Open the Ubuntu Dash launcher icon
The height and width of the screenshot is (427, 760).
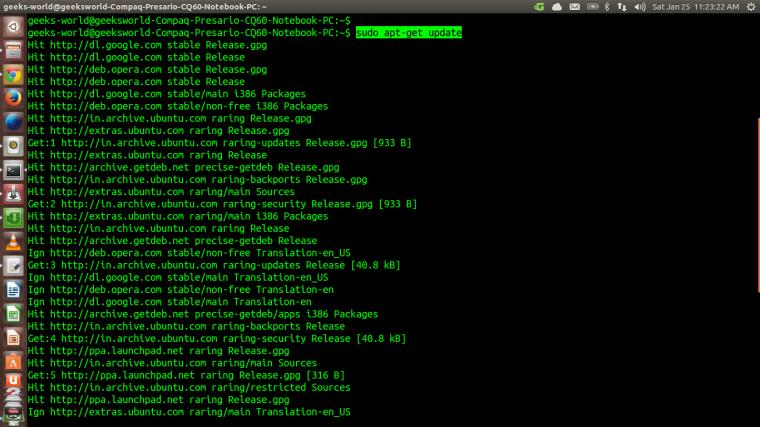13,26
